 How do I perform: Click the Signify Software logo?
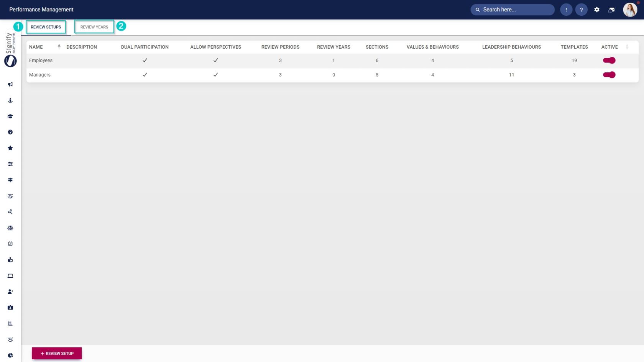pyautogui.click(x=10, y=50)
